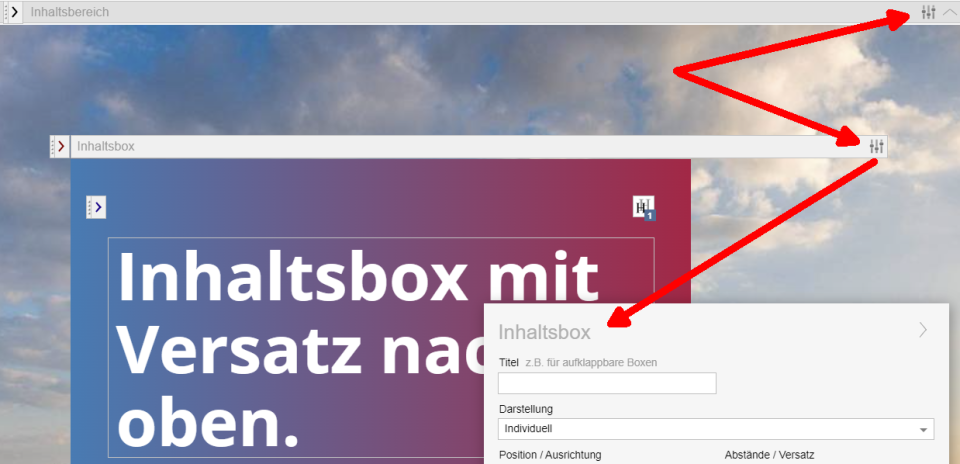This screenshot has height=464, width=960.
Task: Click the Titel field label
Action: point(509,362)
